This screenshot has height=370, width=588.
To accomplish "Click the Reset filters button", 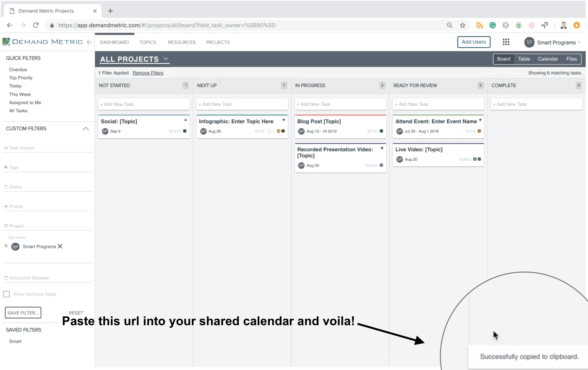I will point(76,313).
